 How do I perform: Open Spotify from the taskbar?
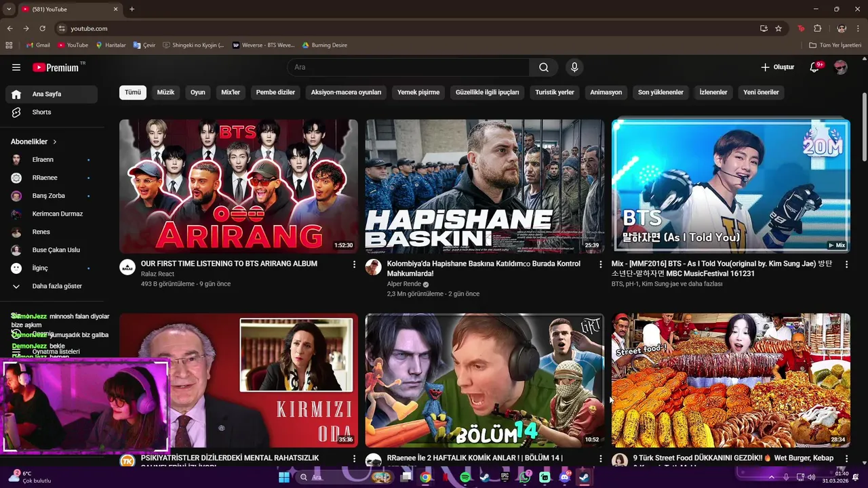(x=465, y=477)
